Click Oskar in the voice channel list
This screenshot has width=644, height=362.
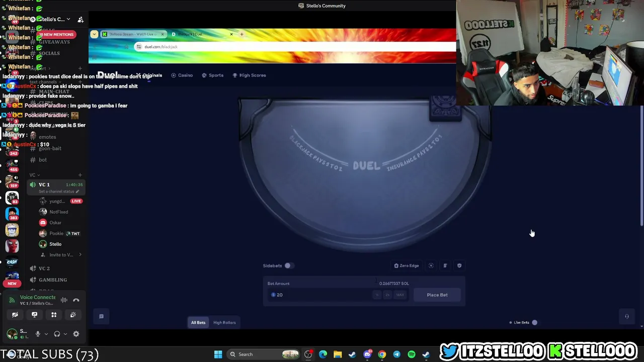(55, 223)
